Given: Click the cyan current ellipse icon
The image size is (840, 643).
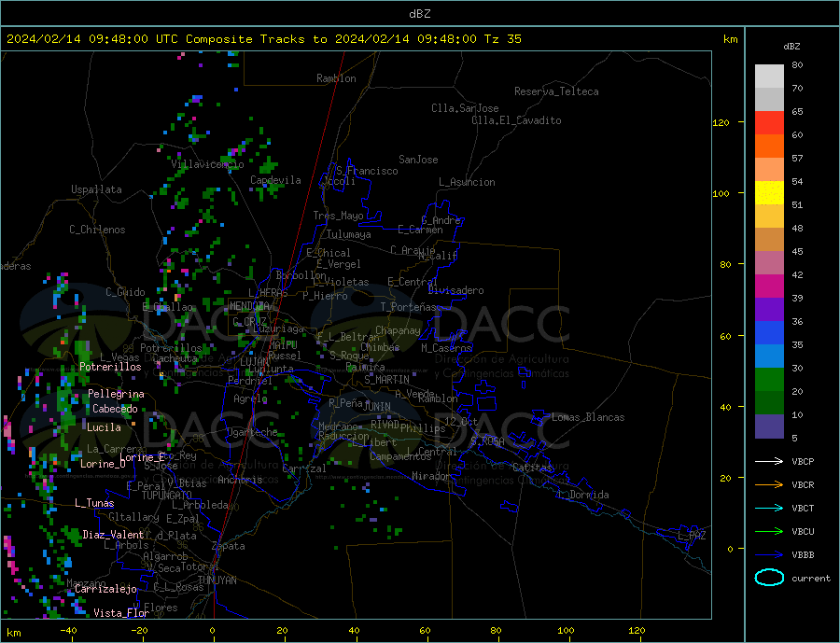Looking at the screenshot, I should 769,578.
